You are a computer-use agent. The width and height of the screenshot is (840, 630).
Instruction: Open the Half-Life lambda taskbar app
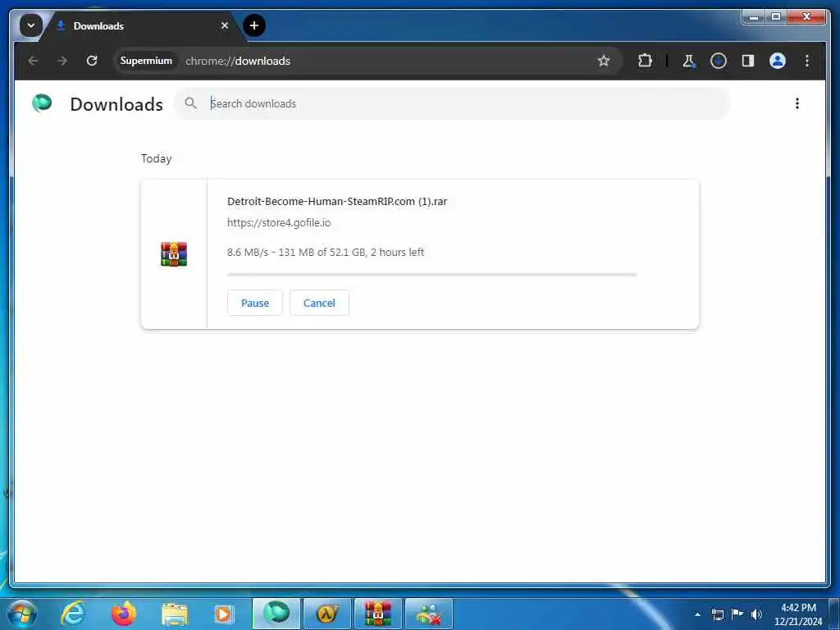(x=326, y=614)
